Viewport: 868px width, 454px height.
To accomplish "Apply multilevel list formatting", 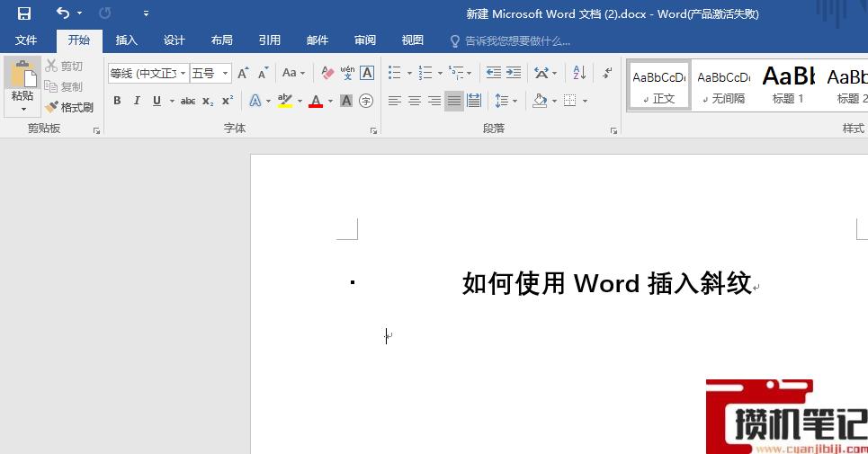I will (x=456, y=73).
